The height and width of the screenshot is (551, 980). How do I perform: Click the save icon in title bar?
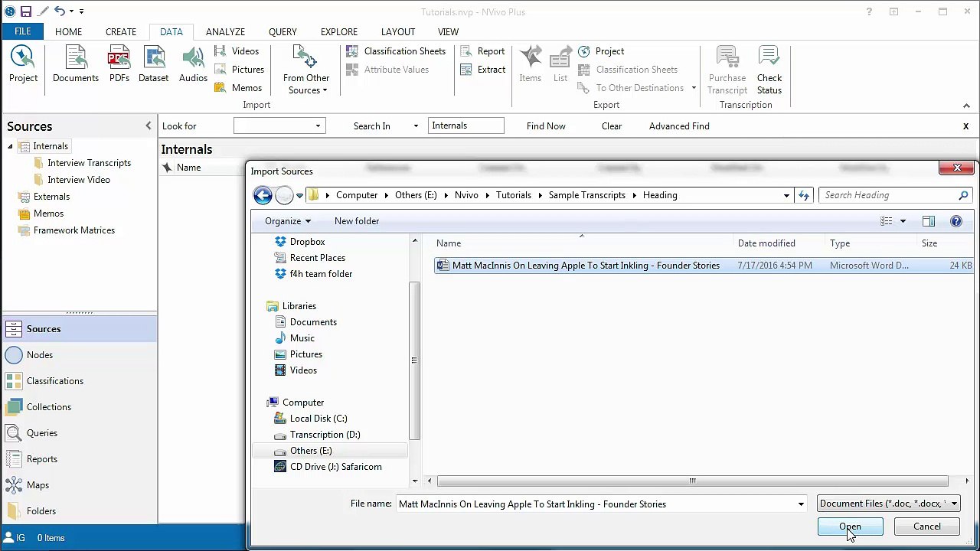click(x=25, y=11)
